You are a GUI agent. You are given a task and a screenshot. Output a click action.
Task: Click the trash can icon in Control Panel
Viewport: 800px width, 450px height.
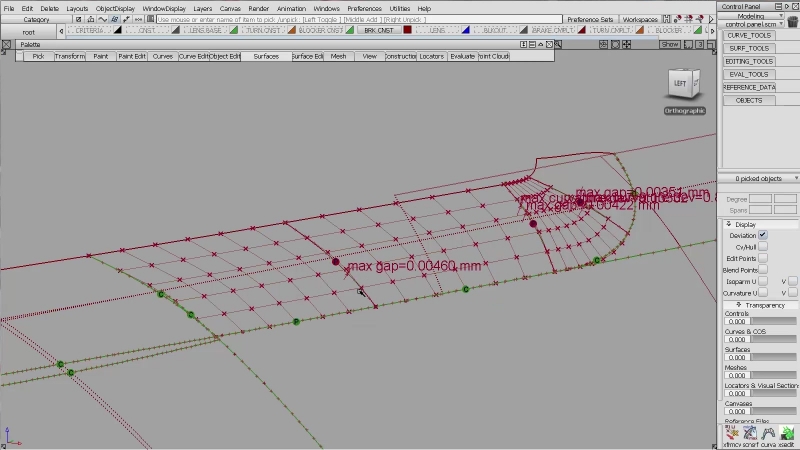792,21
